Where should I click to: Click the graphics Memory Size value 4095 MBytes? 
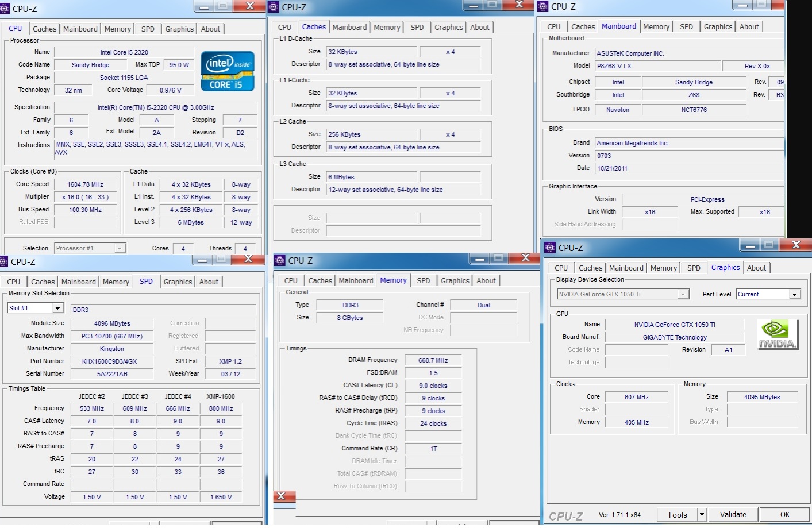[x=762, y=397]
